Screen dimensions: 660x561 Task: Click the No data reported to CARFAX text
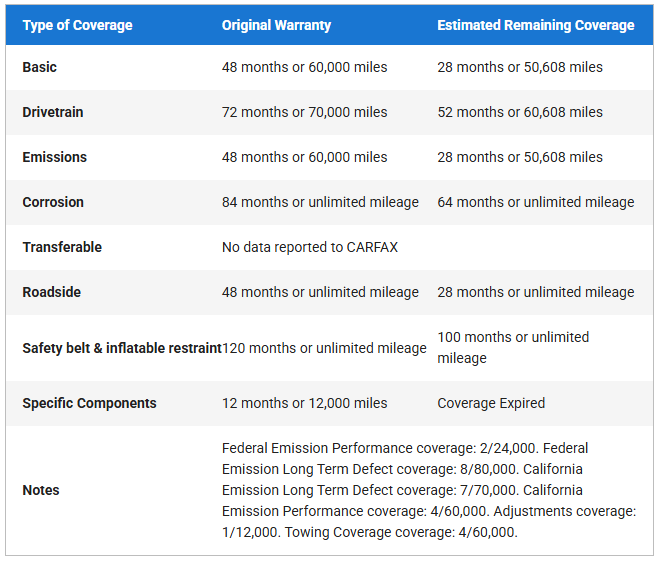310,247
